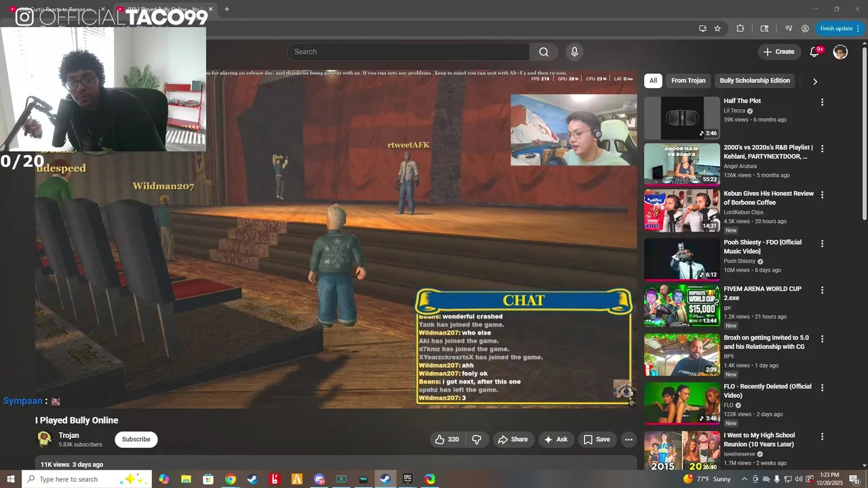Bookmark this page with the star icon
The width and height of the screenshot is (868, 488).
tap(717, 28)
